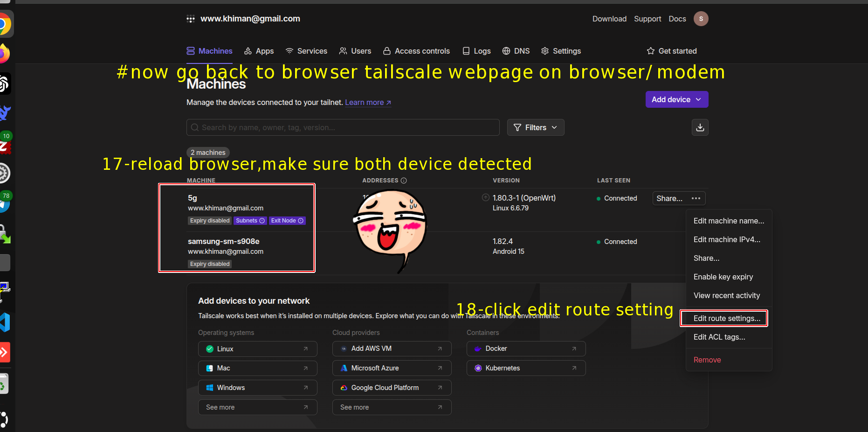Open the Support link

pos(648,19)
